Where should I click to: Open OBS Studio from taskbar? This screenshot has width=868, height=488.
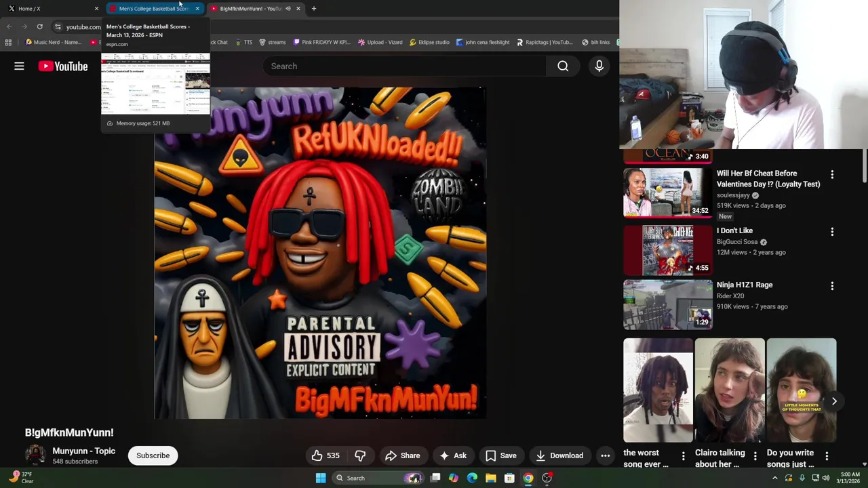(x=547, y=478)
